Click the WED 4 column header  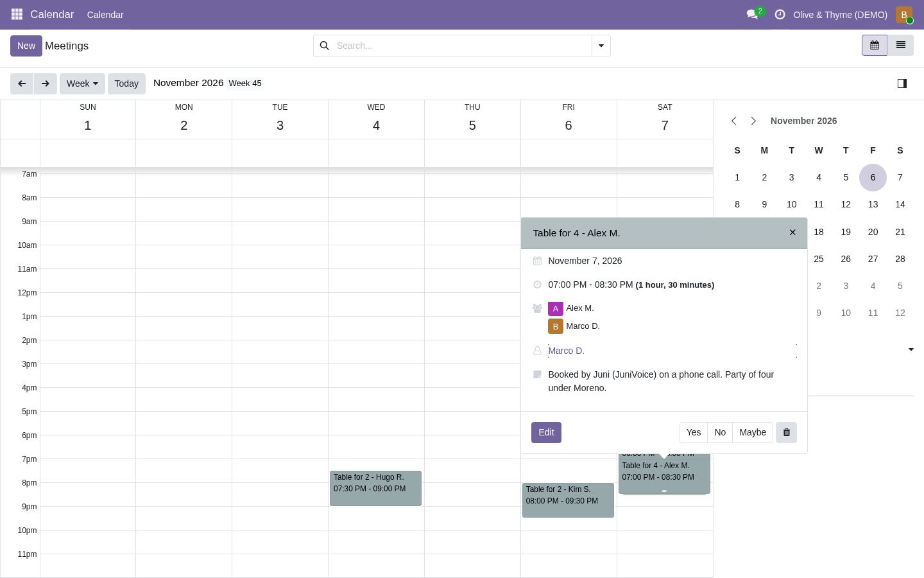coord(376,119)
